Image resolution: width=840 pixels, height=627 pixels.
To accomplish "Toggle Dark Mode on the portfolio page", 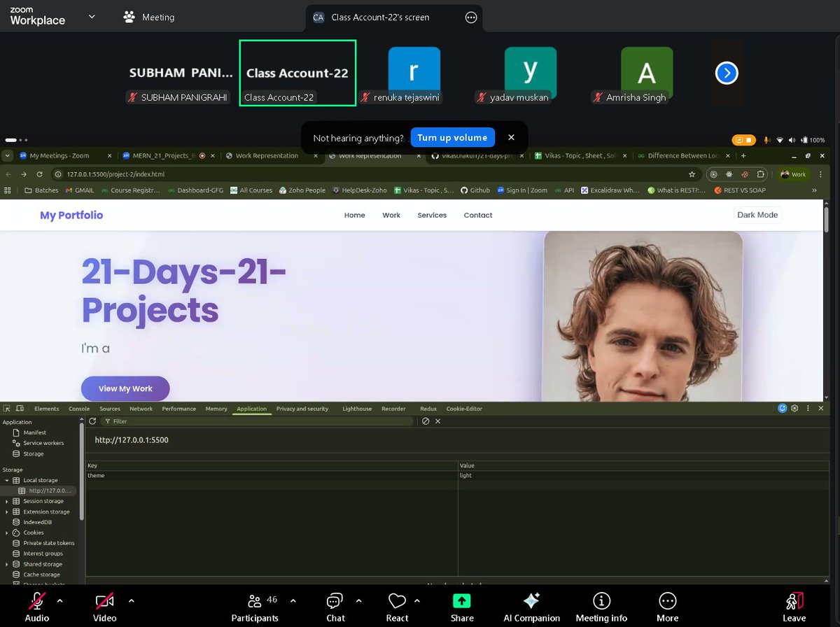I will (757, 215).
